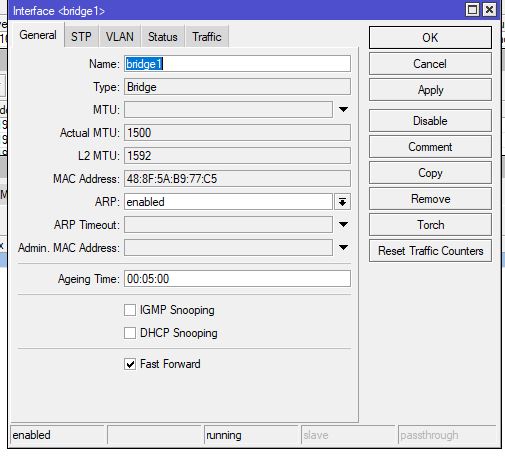Click the slave status indicator
The width and height of the screenshot is (505, 457).
pyautogui.click(x=348, y=435)
